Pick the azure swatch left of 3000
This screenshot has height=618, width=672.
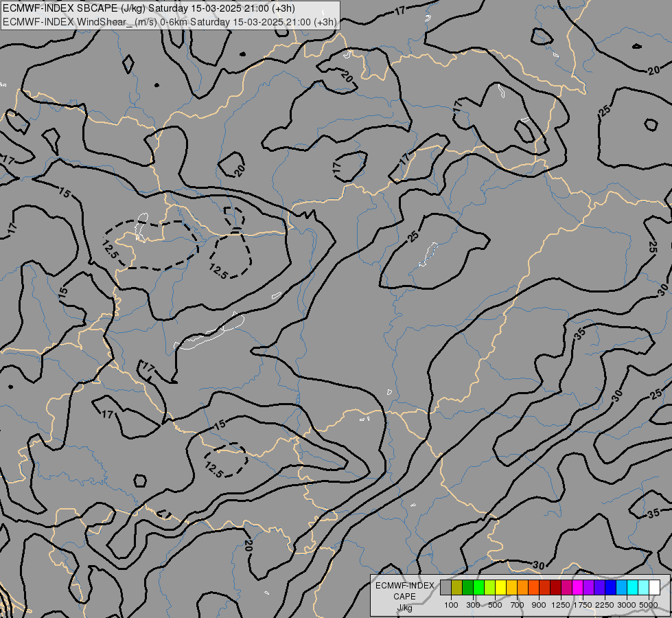(622, 587)
